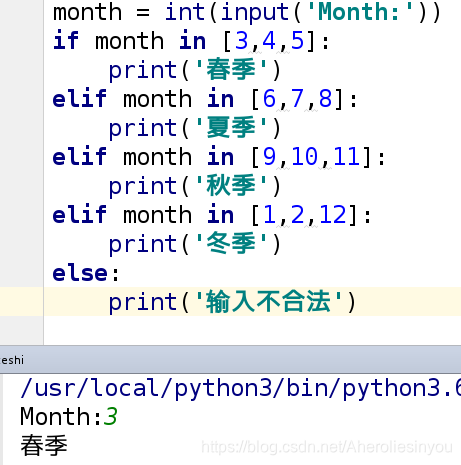Click the highlighted print('输入不合法') line
461x465 pixels.
(232, 302)
